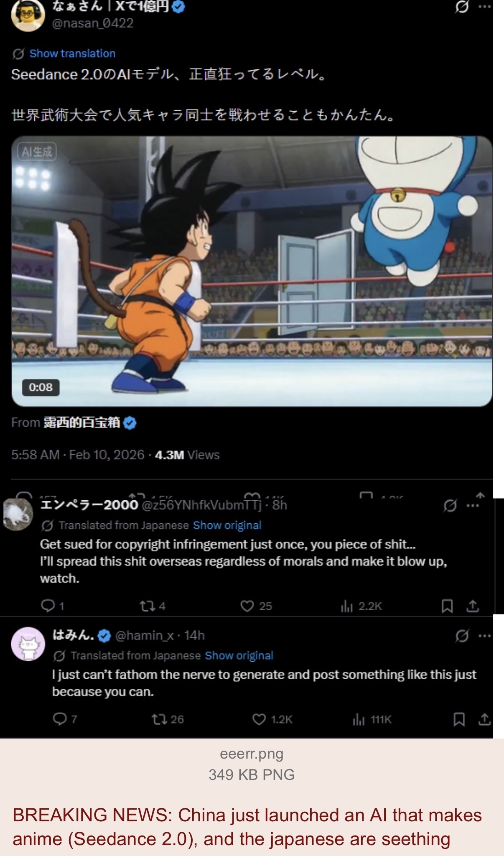The width and height of the screenshot is (504, 856).
Task: Open eeerr.png file link
Action: tap(252, 754)
